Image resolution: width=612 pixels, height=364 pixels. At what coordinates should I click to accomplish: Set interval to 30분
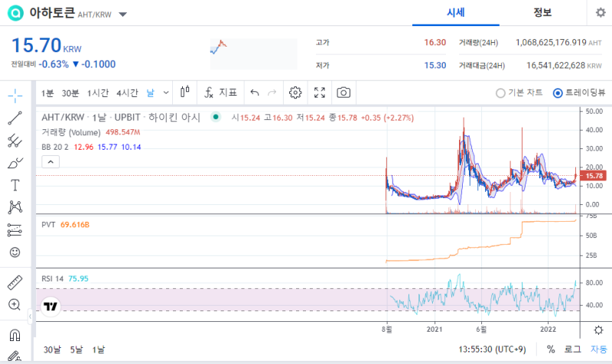[x=70, y=93]
